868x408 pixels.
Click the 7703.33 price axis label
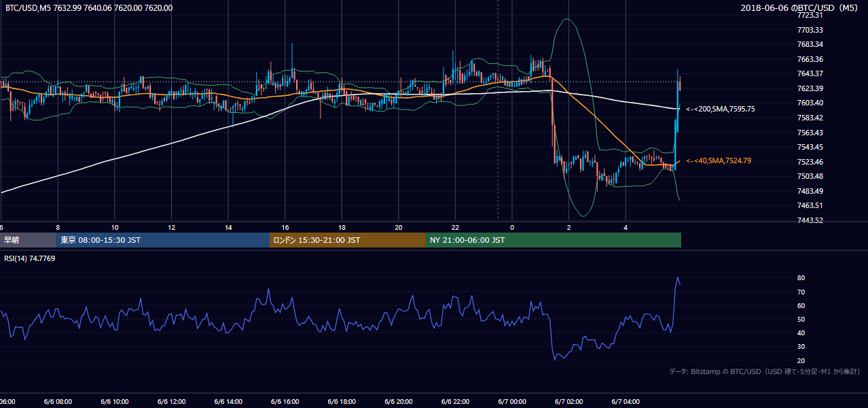coord(810,30)
